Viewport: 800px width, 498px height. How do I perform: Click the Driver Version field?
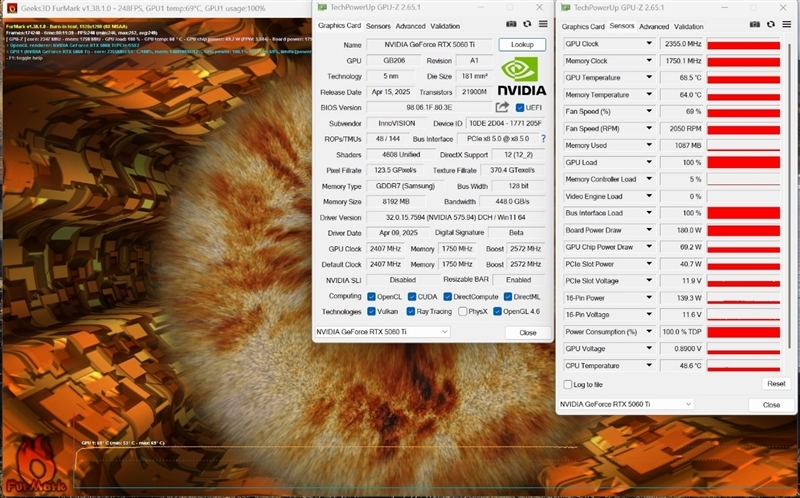[456, 217]
